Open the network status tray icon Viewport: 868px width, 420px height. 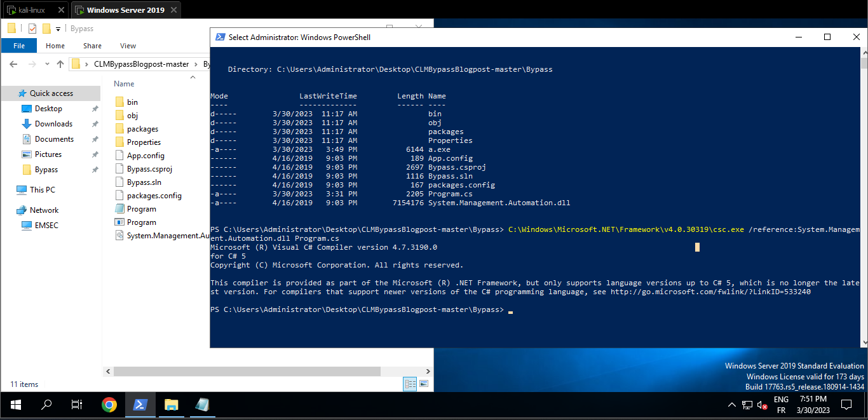click(x=747, y=405)
